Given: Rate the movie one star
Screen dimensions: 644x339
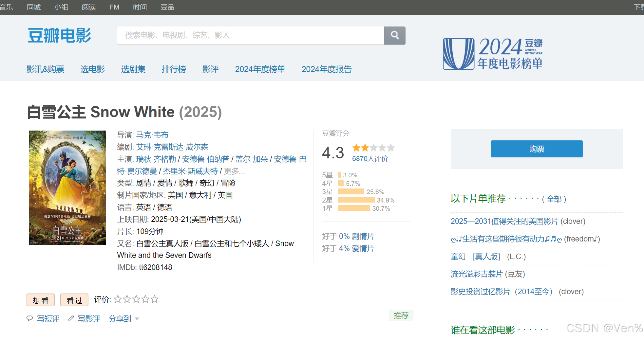Looking at the screenshot, I should point(118,299).
